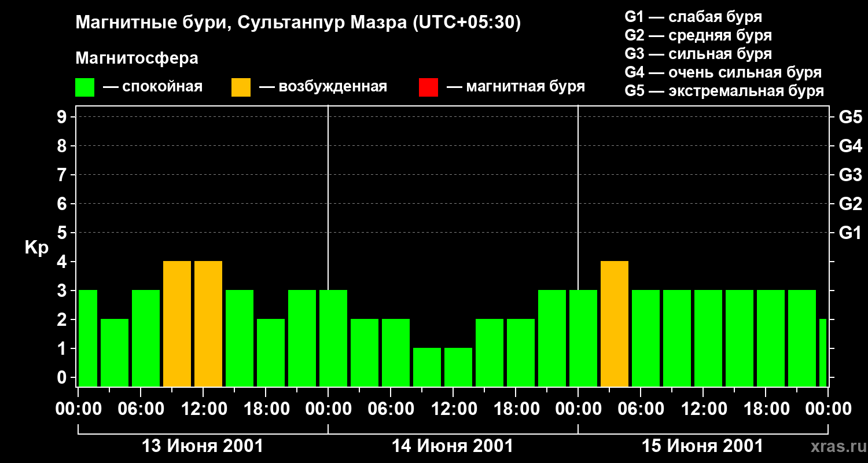Click the chart title 'Магнитные бури, Султанпур Мазра (UTC+05:30)'
This screenshot has height=463, width=868.
299,23
